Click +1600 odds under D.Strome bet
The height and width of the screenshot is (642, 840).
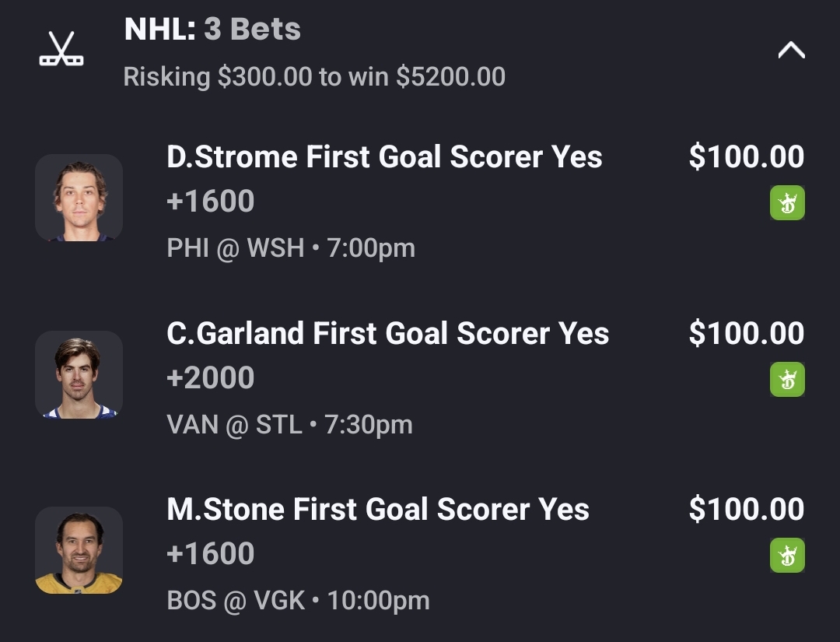coord(211,202)
